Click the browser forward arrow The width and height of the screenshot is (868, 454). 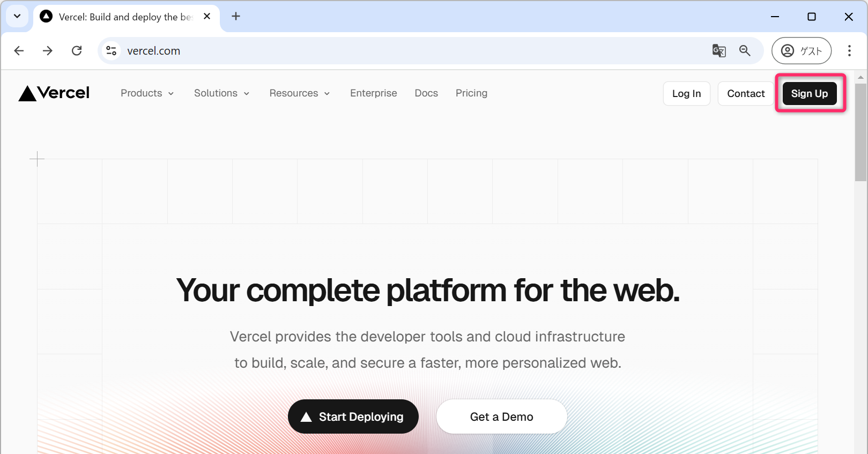pos(48,51)
